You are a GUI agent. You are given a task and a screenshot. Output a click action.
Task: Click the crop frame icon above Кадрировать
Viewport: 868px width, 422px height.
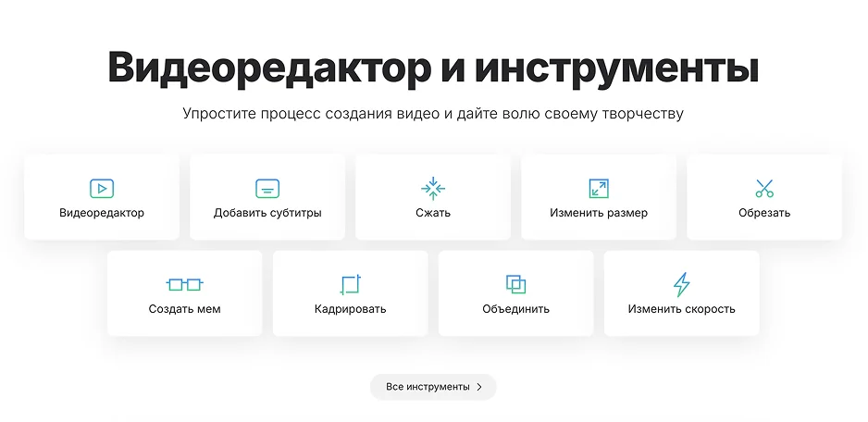pyautogui.click(x=351, y=285)
